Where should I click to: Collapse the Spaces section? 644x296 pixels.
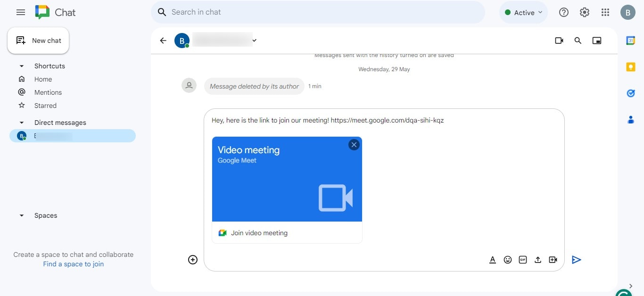[x=21, y=215]
